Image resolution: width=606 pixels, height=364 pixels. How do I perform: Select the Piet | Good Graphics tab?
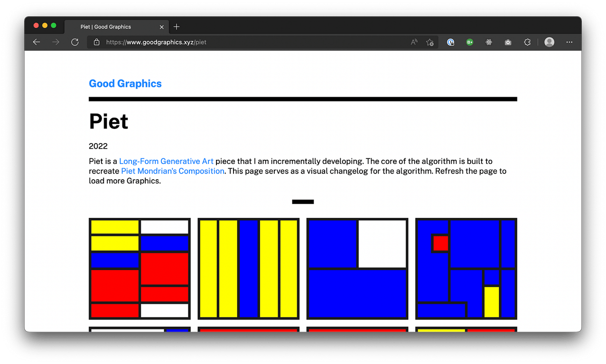pos(116,27)
